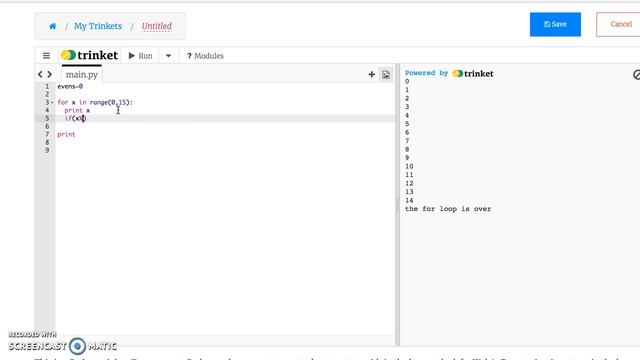Click the output value 14

tap(409, 200)
